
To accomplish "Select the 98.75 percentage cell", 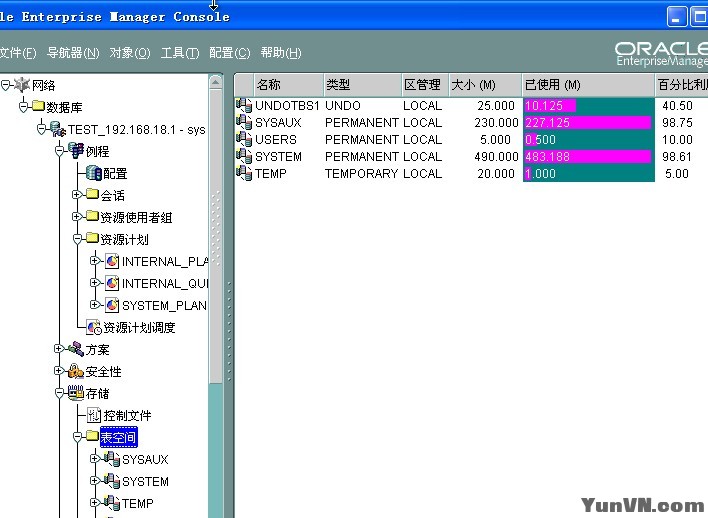I will pos(677,122).
